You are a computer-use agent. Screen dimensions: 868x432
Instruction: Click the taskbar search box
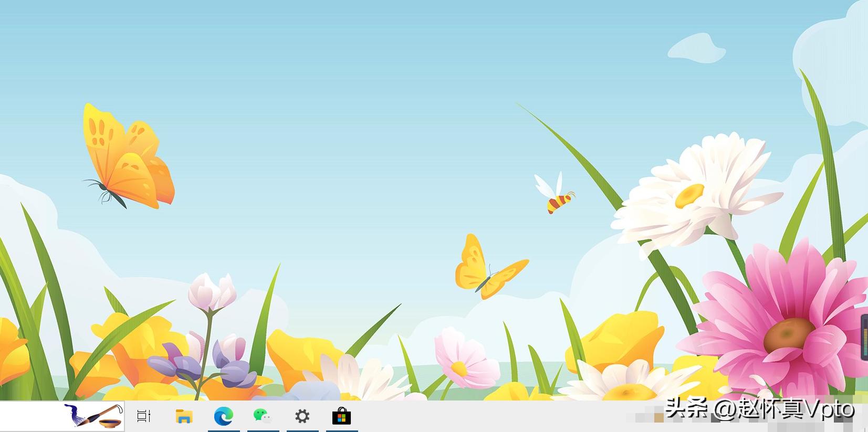[x=62, y=417]
